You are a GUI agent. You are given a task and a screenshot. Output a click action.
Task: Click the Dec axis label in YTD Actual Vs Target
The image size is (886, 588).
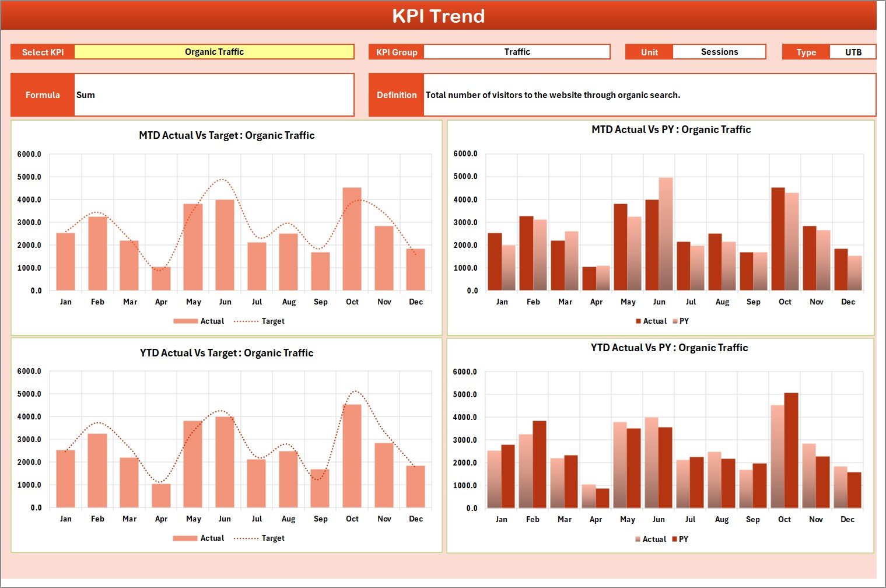(x=416, y=518)
